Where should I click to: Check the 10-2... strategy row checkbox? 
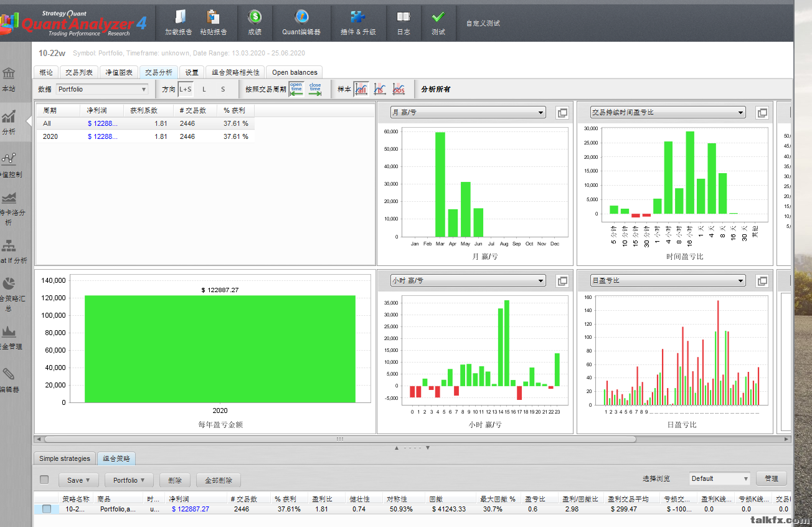coord(47,509)
